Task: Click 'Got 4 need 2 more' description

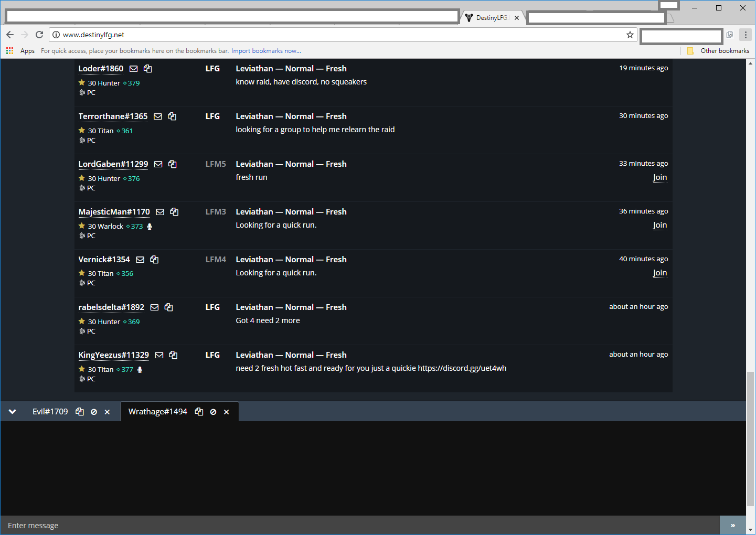Action: pyautogui.click(x=268, y=320)
